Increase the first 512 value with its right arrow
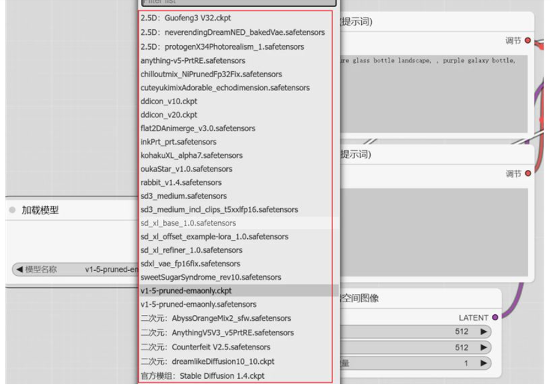Image resolution: width=551 pixels, height=392 pixels. pos(483,332)
